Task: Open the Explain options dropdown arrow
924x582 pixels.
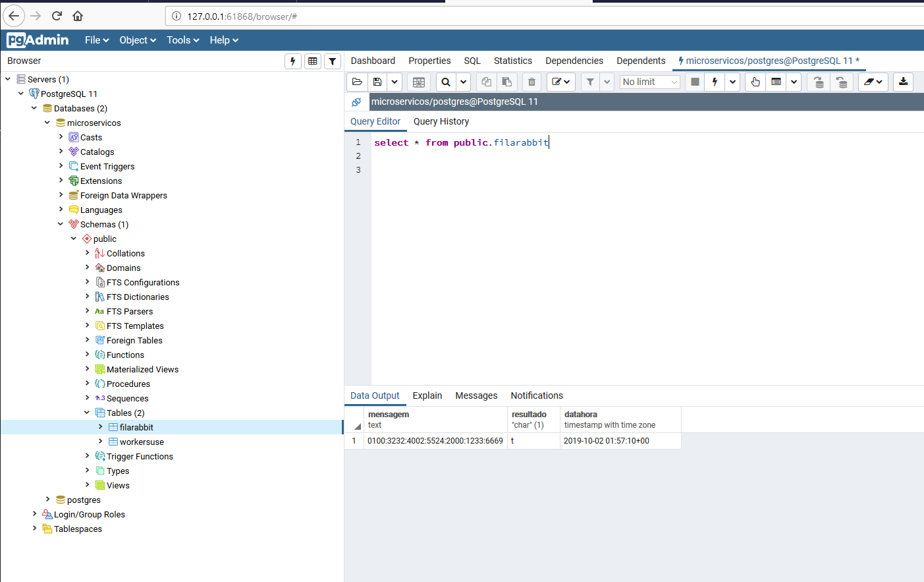Action: click(x=794, y=82)
